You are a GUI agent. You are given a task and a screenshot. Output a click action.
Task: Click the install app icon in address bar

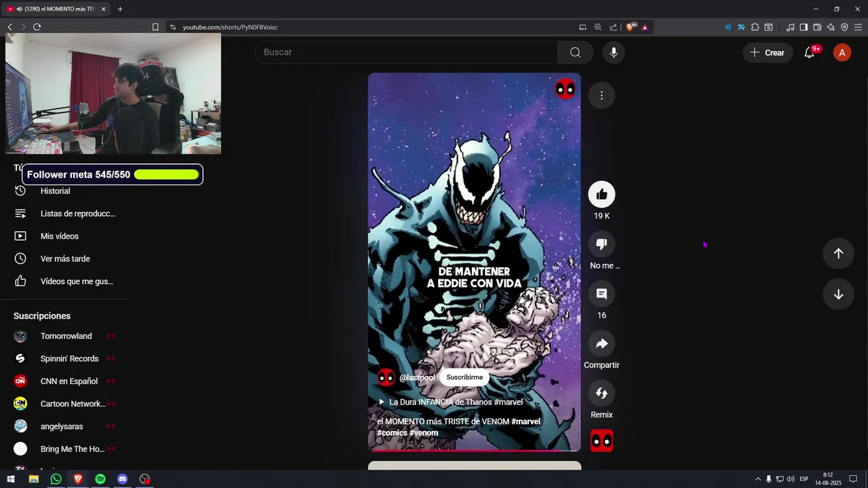[x=583, y=27]
